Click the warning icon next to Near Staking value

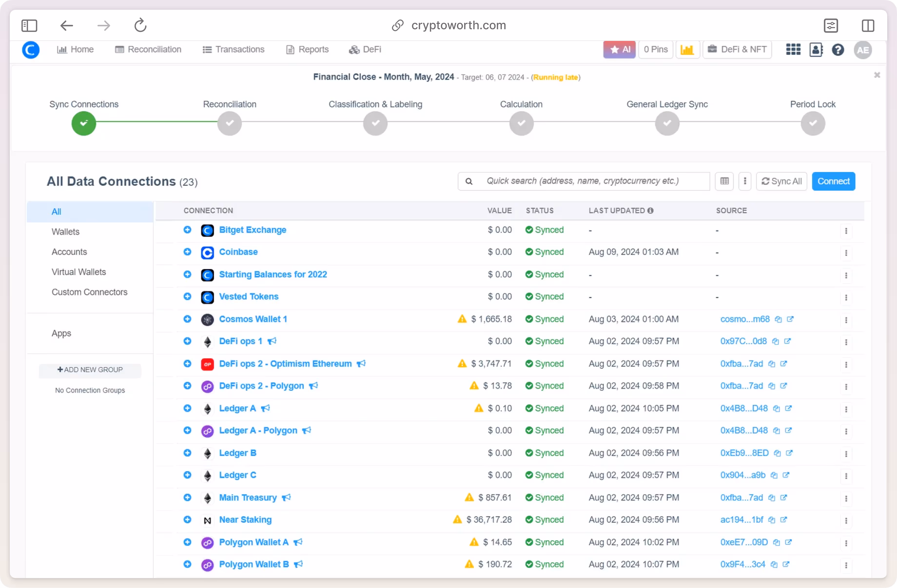point(457,520)
